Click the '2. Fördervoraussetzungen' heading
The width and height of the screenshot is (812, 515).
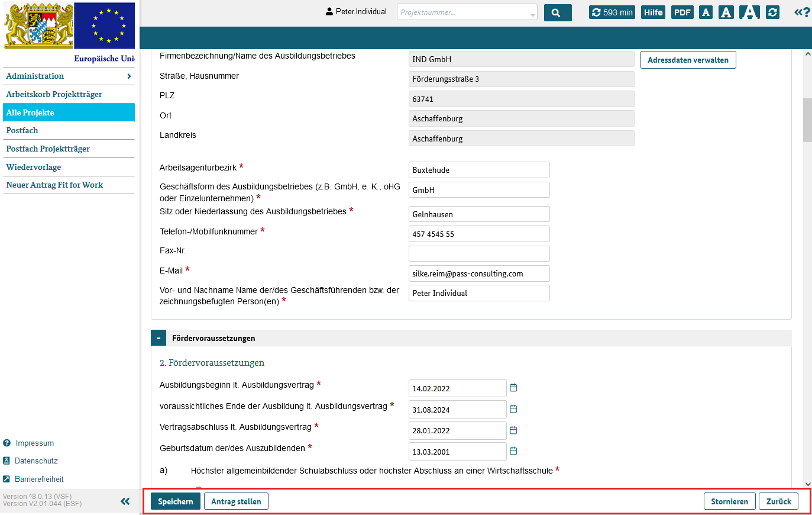point(212,362)
